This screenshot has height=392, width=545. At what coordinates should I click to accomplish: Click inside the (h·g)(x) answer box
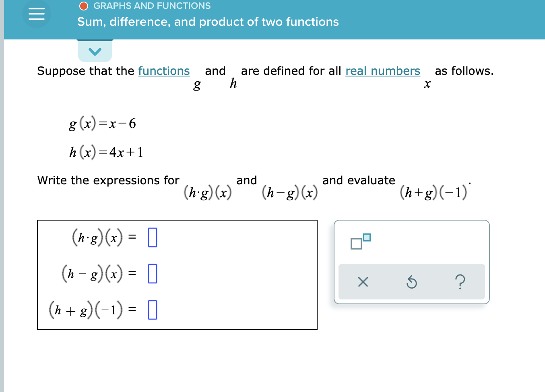click(x=152, y=237)
